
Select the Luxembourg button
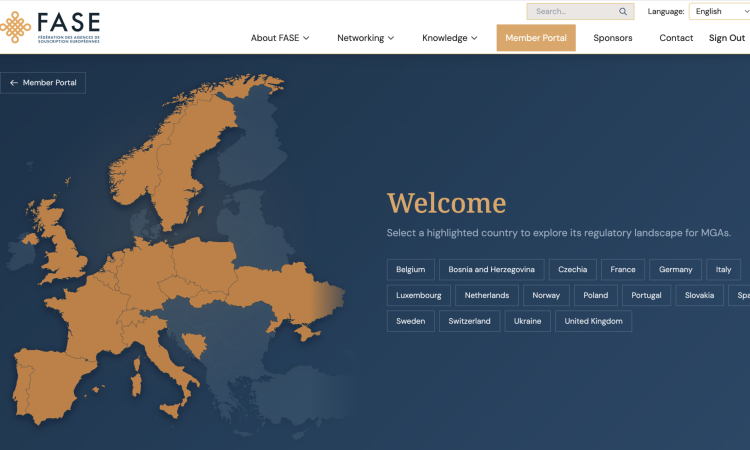(x=419, y=296)
